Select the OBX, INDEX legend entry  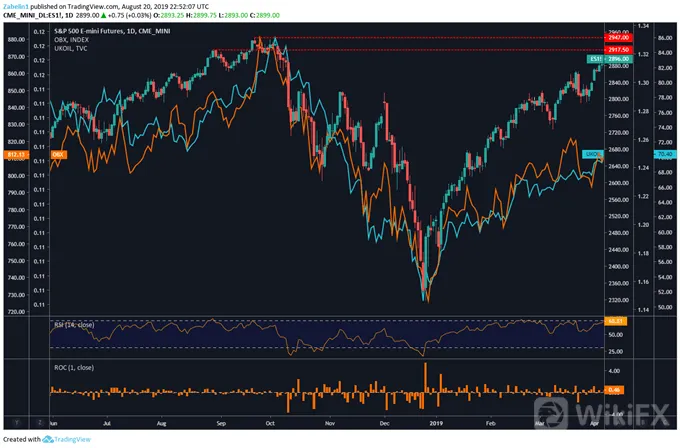(x=71, y=39)
